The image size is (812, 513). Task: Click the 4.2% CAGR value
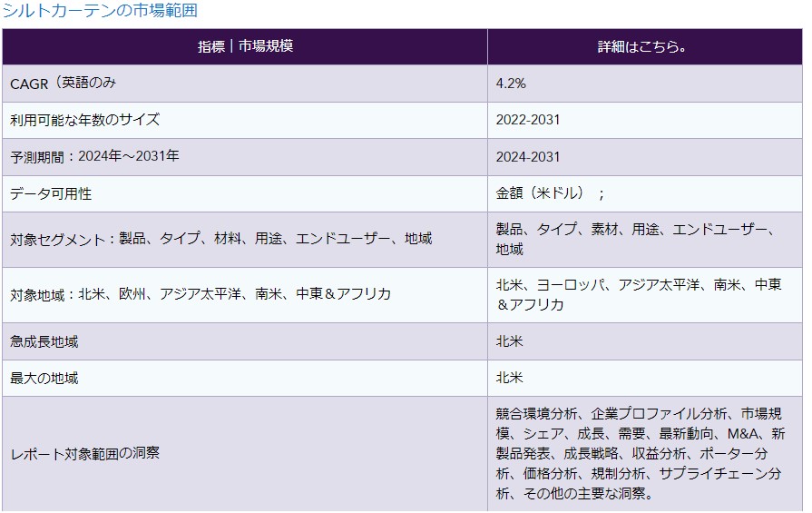511,84
